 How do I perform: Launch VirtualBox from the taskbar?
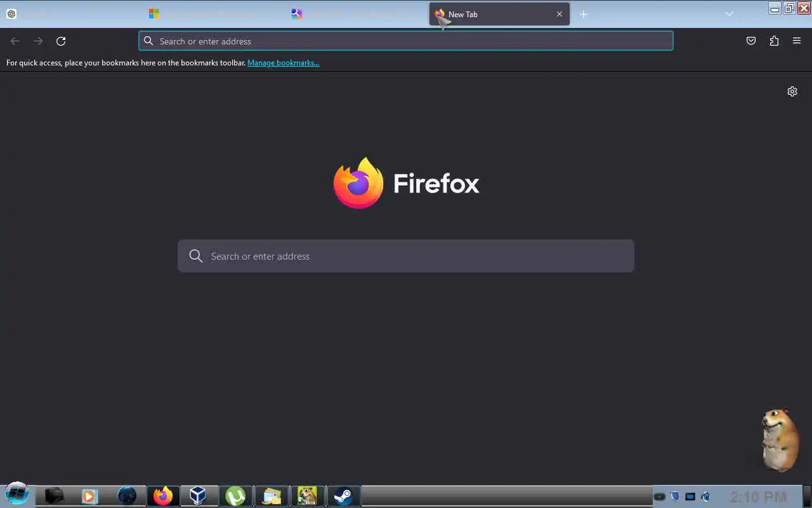[199, 496]
